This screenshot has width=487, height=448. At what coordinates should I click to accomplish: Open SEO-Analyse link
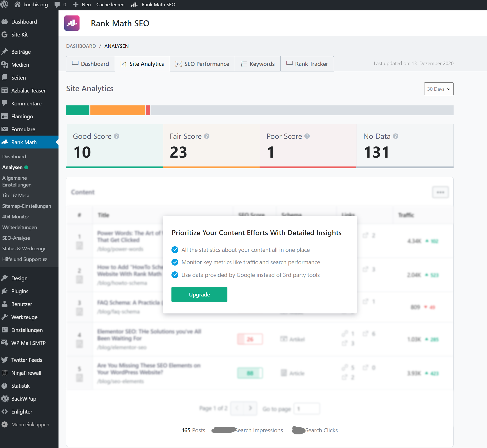point(16,238)
